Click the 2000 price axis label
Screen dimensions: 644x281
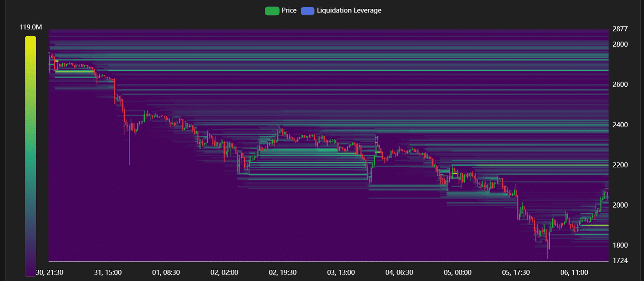[x=620, y=205]
